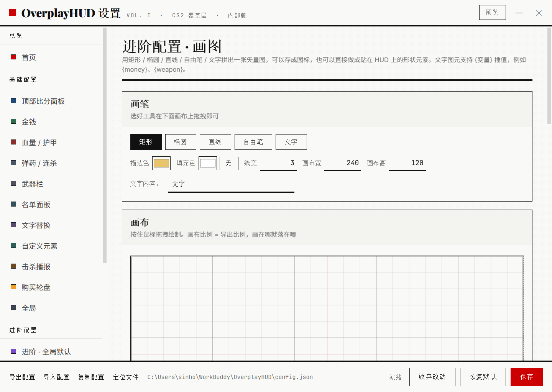Select the 椭圆 drawing tool
Viewport: 552px width, 392px height.
181,142
